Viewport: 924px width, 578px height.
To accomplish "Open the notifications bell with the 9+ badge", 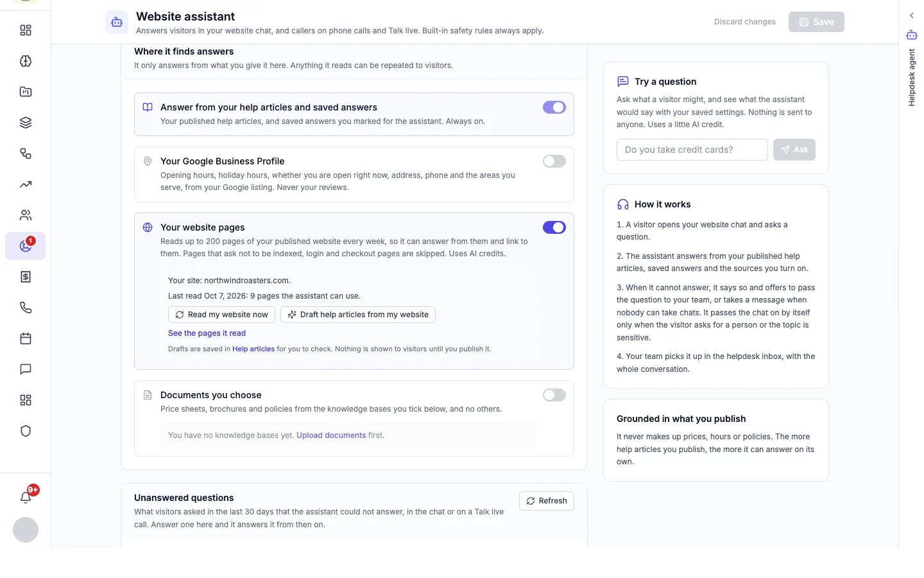I will [x=26, y=497].
